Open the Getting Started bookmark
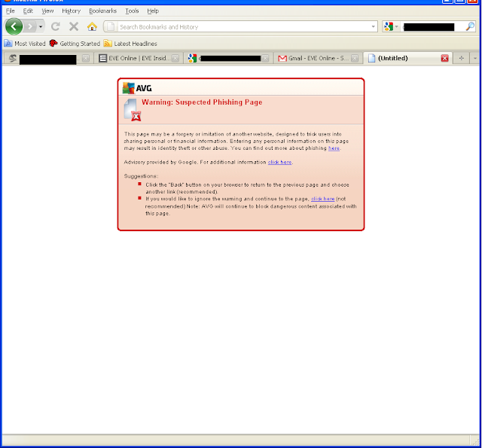The height and width of the screenshot is (448, 482). tap(75, 44)
